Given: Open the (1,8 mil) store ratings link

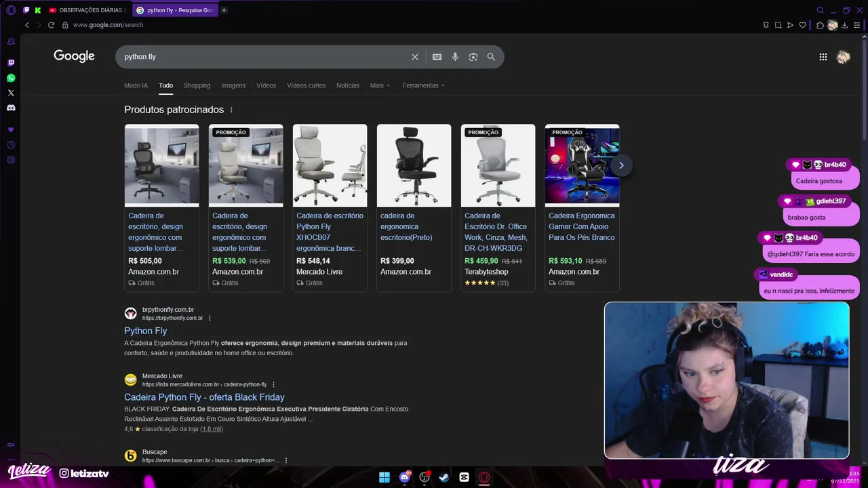Looking at the screenshot, I should click(212, 429).
